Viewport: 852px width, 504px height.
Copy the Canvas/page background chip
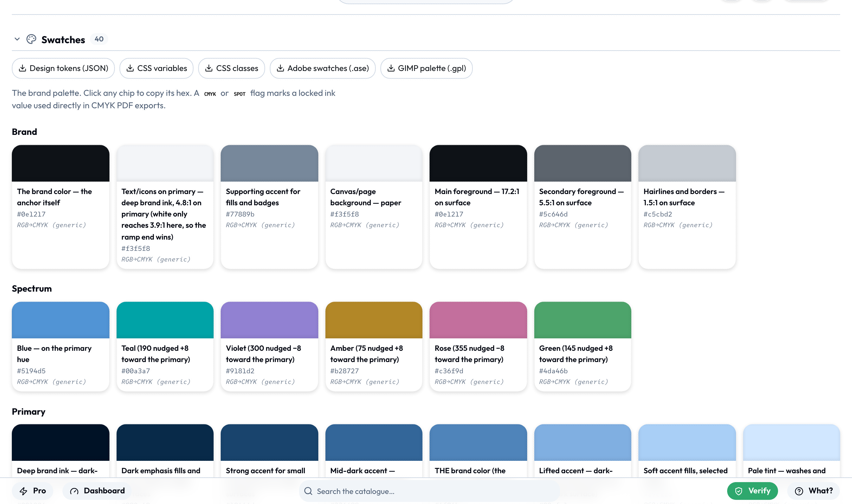point(374,207)
